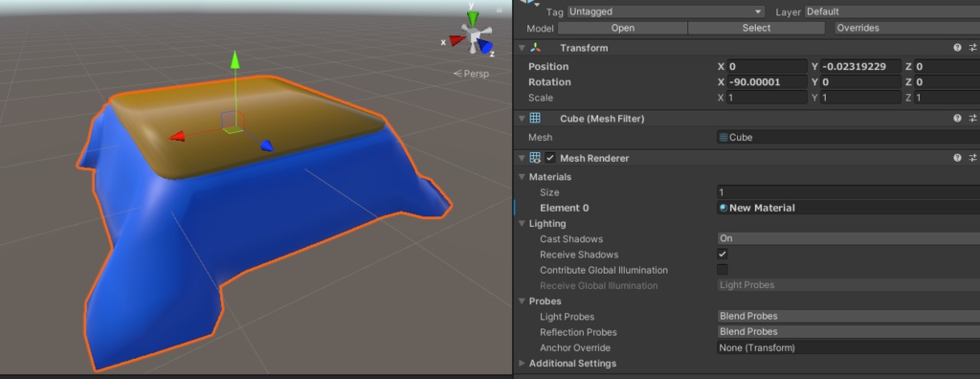
Task: Click the Rotation Y field
Action: pos(860,82)
